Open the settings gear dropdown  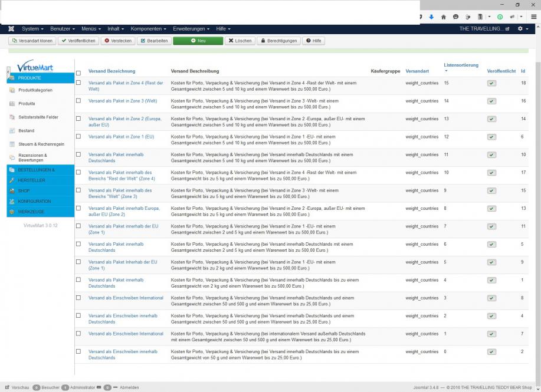(522, 29)
